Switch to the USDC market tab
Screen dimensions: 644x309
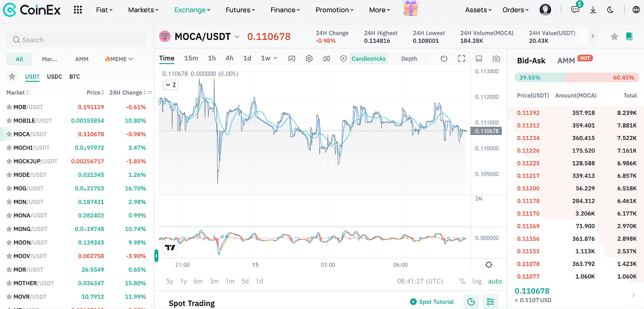click(x=54, y=76)
